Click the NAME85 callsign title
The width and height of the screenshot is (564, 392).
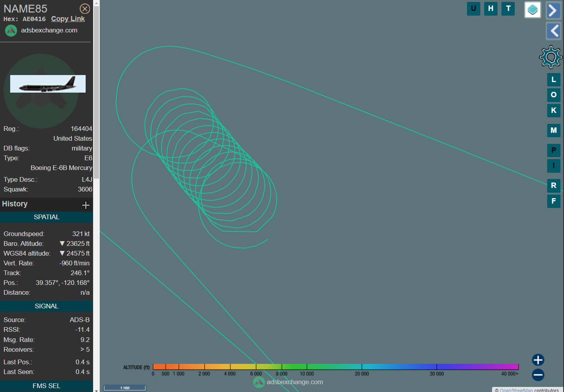click(25, 9)
